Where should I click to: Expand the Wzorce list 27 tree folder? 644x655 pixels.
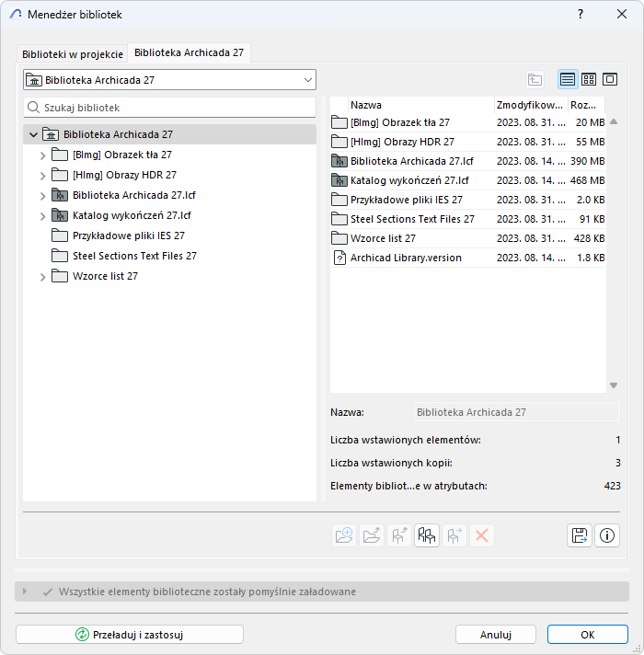[x=42, y=277]
